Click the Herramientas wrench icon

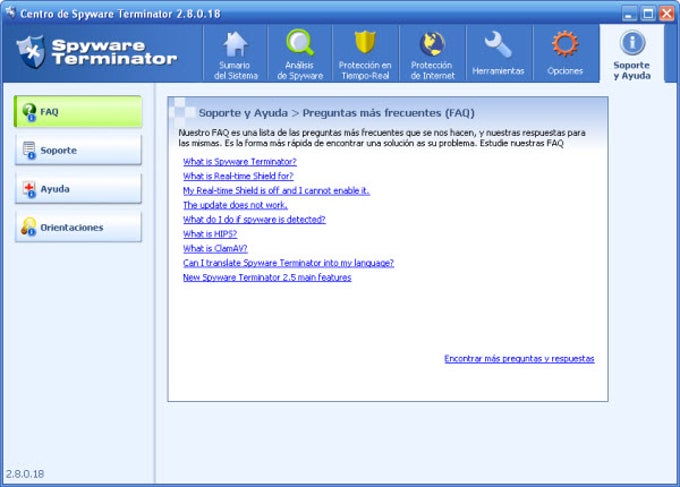tap(498, 45)
